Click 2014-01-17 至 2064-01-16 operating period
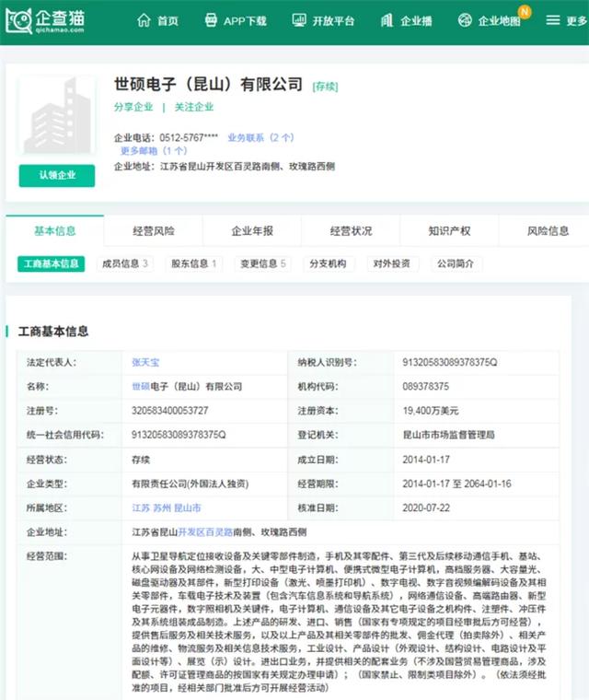This screenshot has width=589, height=700. click(456, 484)
